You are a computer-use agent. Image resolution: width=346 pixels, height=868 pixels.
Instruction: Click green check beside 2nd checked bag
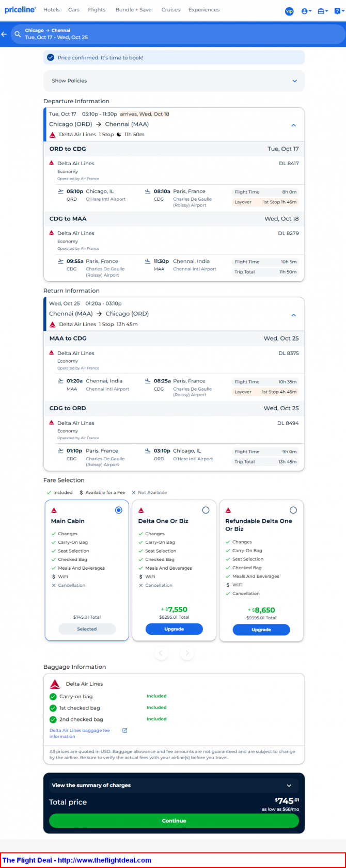pyautogui.click(x=53, y=719)
